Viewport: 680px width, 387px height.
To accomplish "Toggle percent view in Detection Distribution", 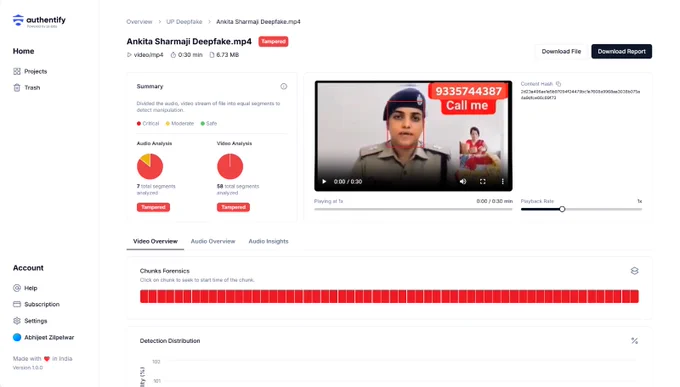I will point(634,341).
